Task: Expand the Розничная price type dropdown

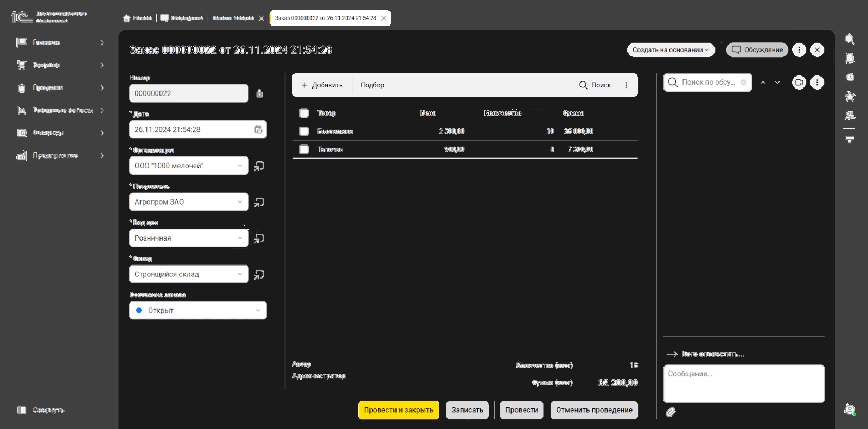Action: [x=240, y=238]
